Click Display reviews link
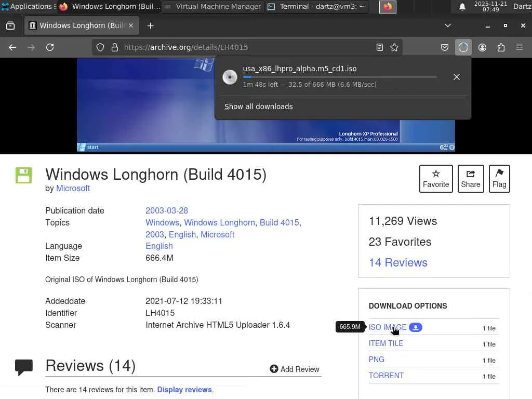Image resolution: width=532 pixels, height=399 pixels. click(x=184, y=390)
